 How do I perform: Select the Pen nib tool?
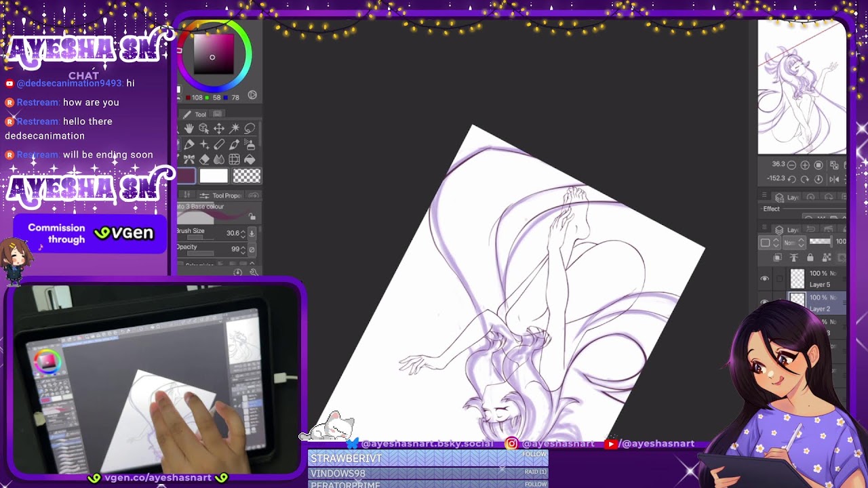tap(189, 144)
